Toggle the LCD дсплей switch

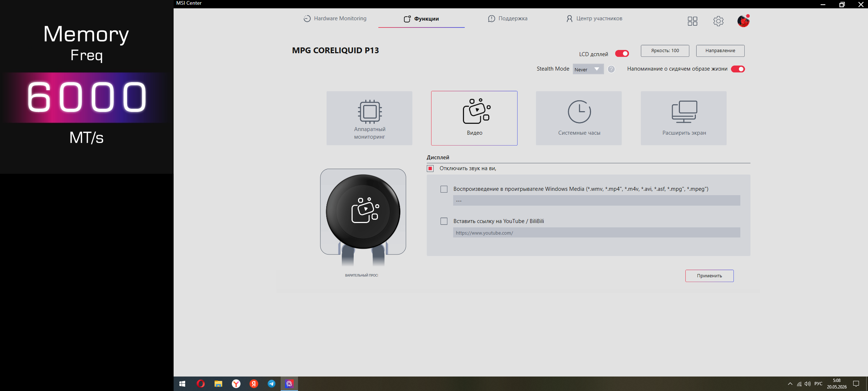pos(622,54)
